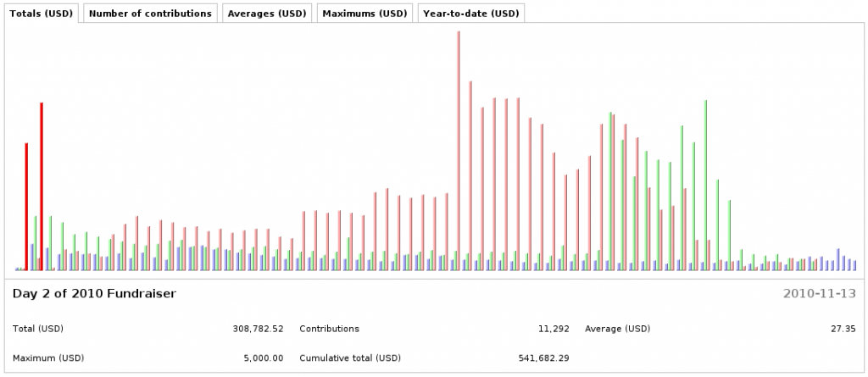Select the total value 308,782.52
This screenshot has height=377, width=868.
[x=258, y=329]
